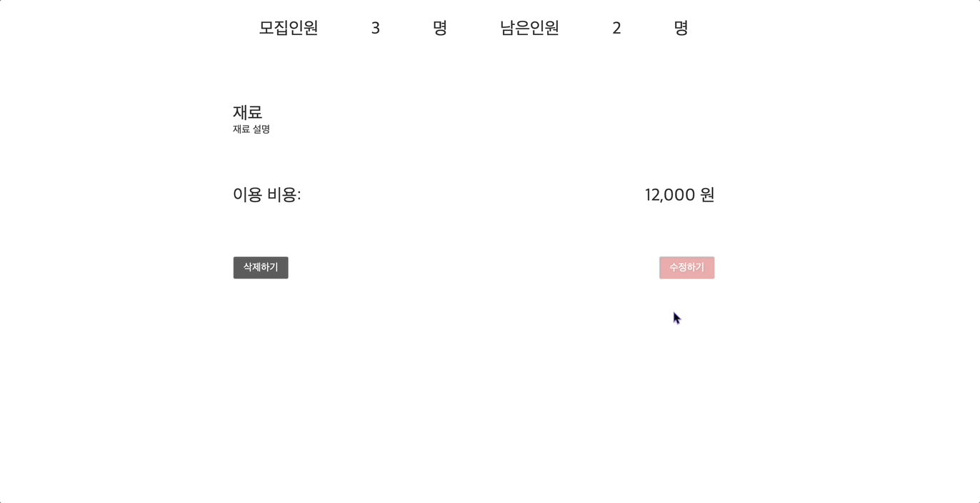Open the edit form via 수정하기
This screenshot has width=980, height=503.
686,267
